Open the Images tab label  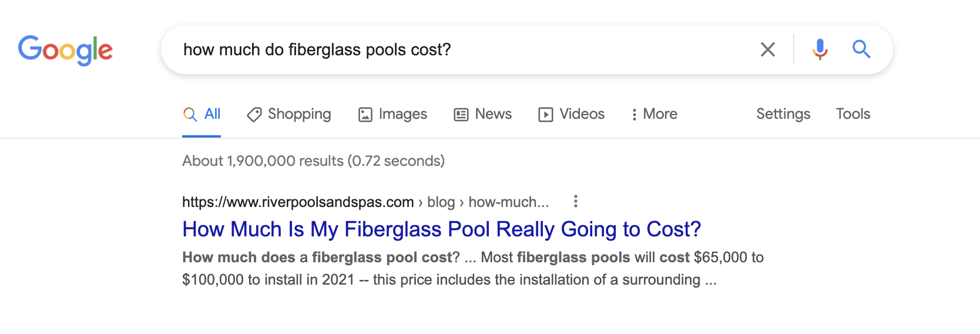tap(402, 114)
